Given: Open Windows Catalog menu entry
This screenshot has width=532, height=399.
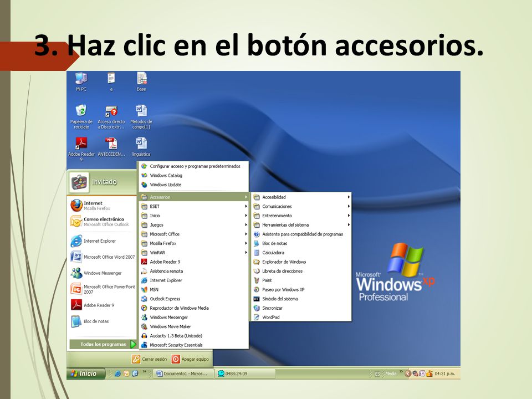Looking at the screenshot, I should [x=194, y=176].
